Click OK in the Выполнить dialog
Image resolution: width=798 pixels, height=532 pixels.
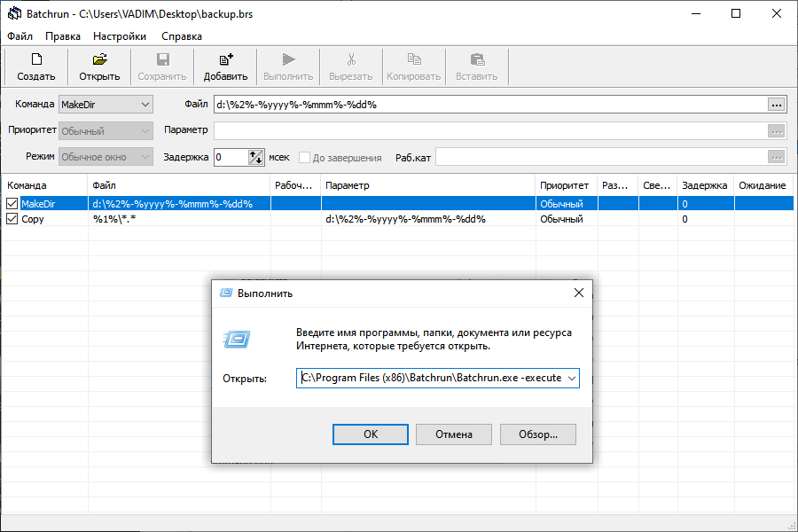click(x=371, y=434)
